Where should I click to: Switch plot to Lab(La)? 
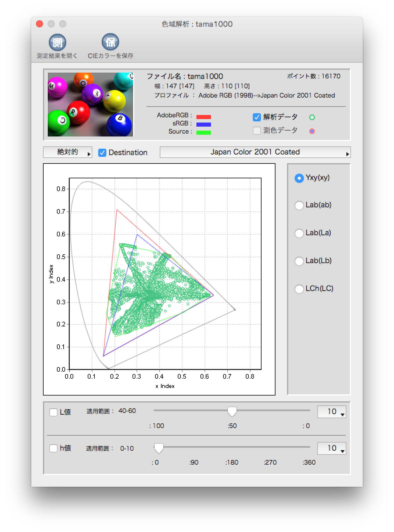(x=299, y=233)
